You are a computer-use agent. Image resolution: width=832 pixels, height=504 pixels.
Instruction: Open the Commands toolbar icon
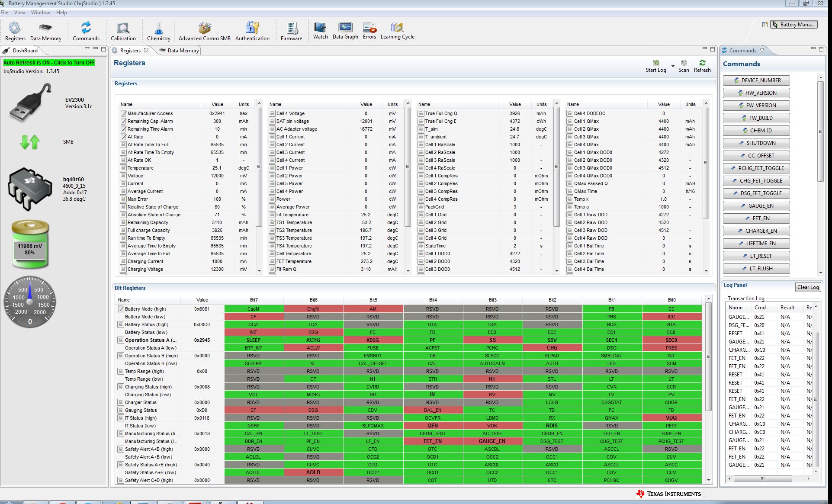pyautogui.click(x=86, y=31)
